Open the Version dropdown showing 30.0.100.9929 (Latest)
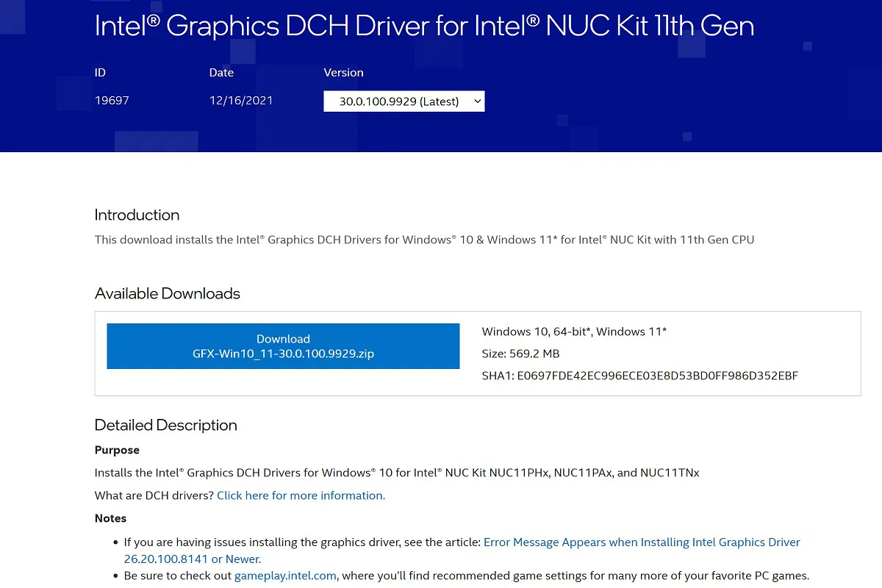Viewport: 882px width, 588px height. pyautogui.click(x=404, y=101)
